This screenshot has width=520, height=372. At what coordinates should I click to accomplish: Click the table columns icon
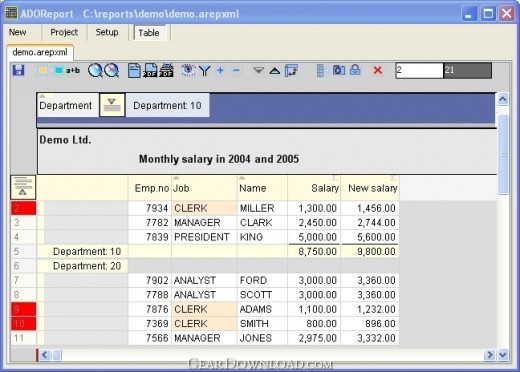(x=320, y=71)
